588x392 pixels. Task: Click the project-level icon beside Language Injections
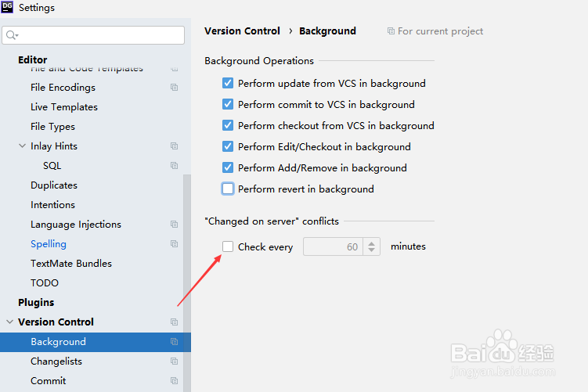tap(174, 224)
